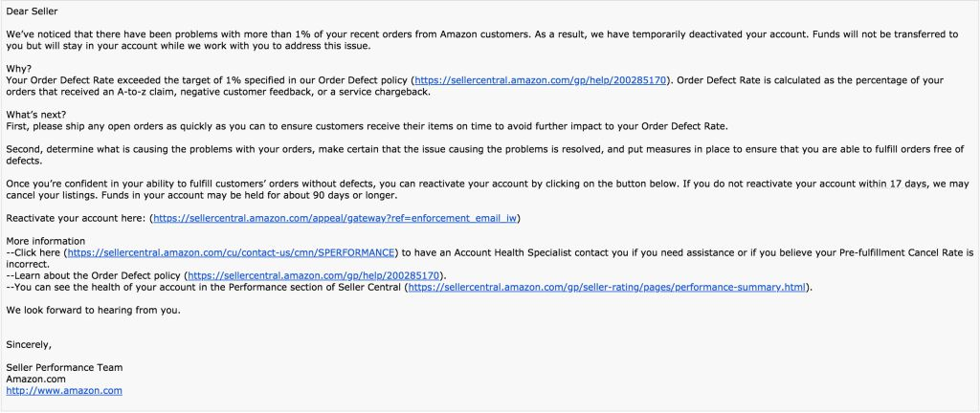Click the paragraph starting "We've noticed that there have been"
The image size is (980, 413).
pos(482,40)
